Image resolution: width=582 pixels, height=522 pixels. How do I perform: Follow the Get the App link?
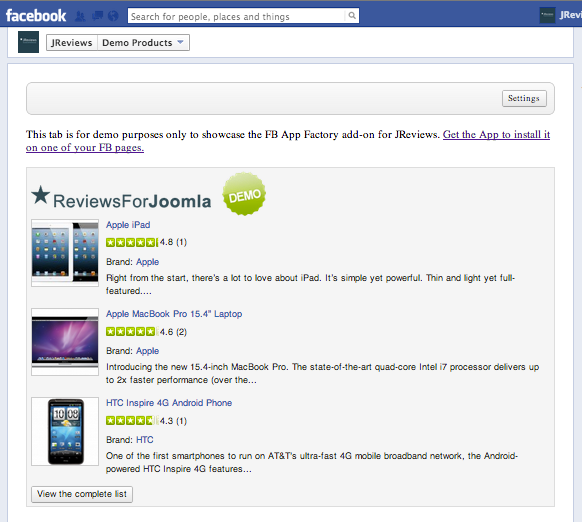(288, 141)
